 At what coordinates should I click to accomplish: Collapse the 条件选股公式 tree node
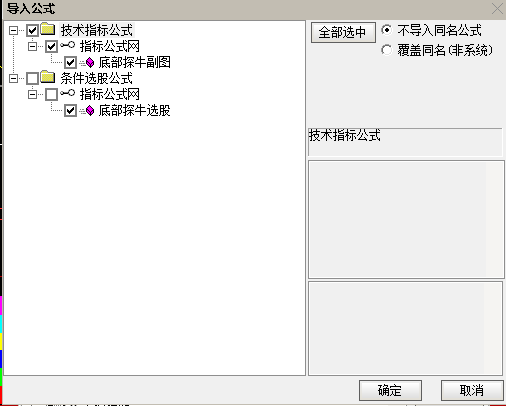coord(13,79)
